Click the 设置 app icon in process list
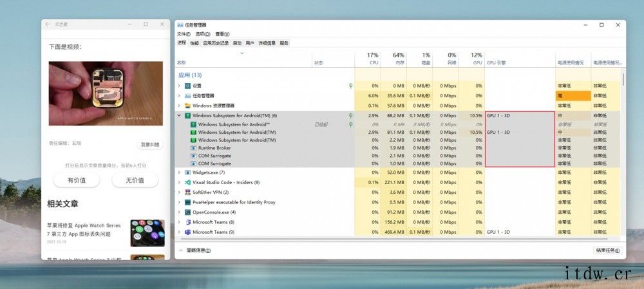 (x=187, y=86)
